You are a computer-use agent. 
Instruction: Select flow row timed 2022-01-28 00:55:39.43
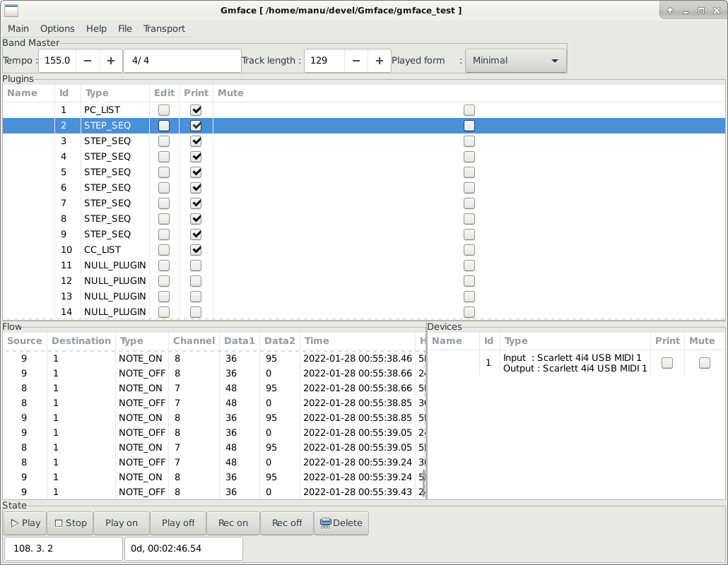pyautogui.click(x=214, y=492)
